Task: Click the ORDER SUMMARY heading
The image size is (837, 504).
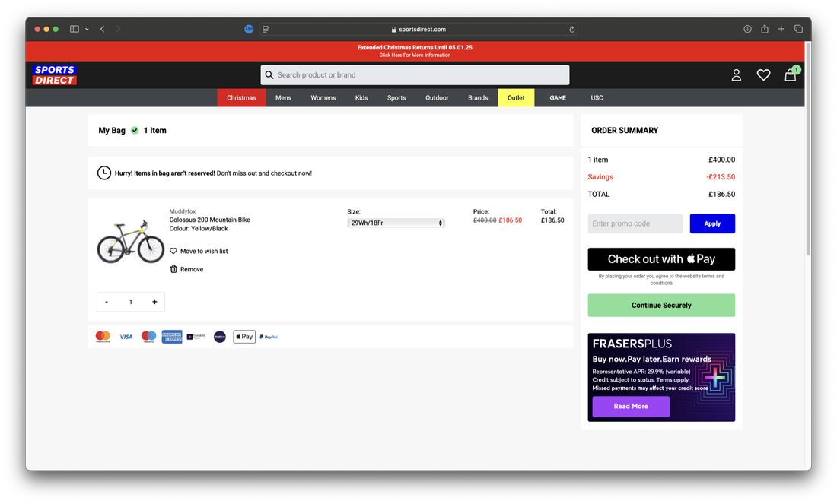Action: [625, 130]
